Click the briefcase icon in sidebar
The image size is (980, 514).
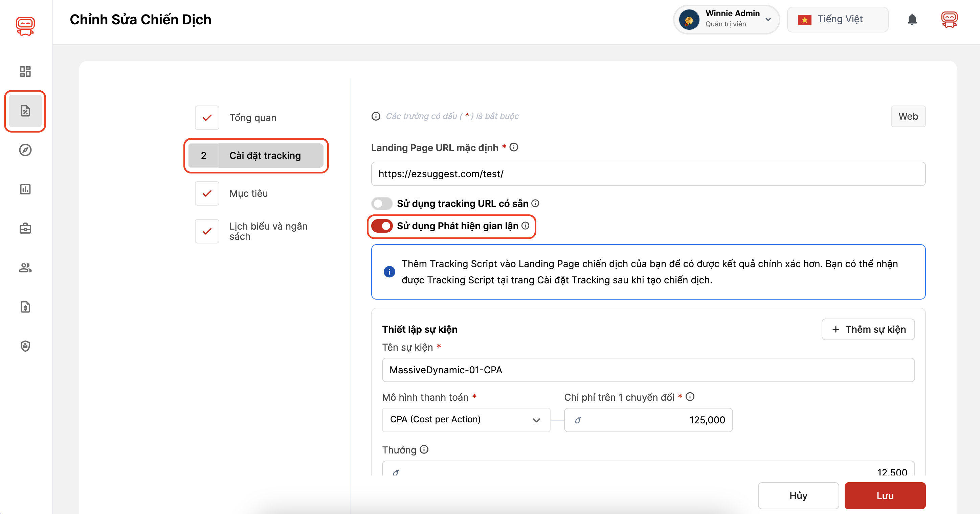[25, 229]
